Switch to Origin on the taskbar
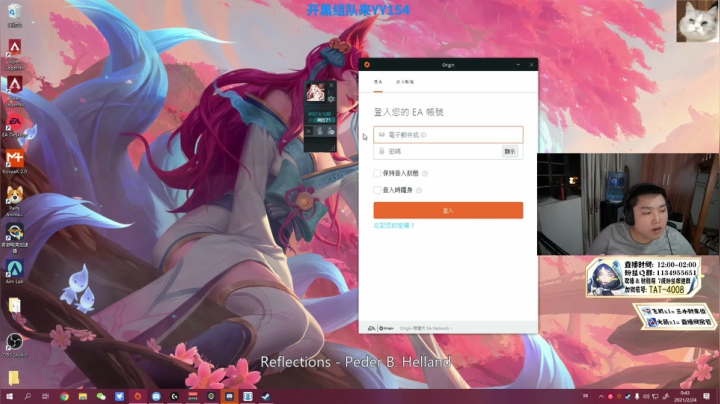 (x=138, y=396)
